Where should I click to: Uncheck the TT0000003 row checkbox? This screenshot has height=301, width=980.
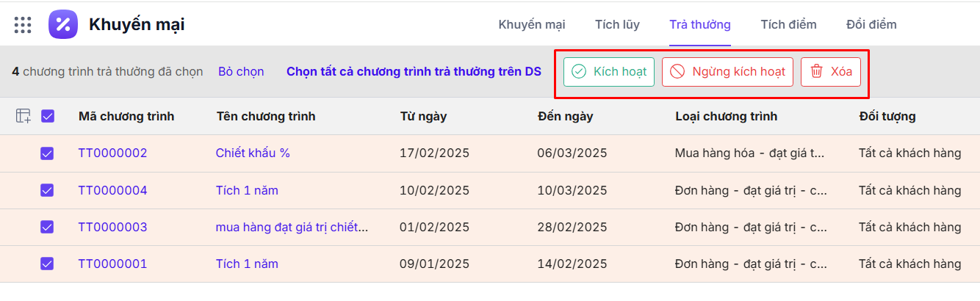(x=47, y=227)
